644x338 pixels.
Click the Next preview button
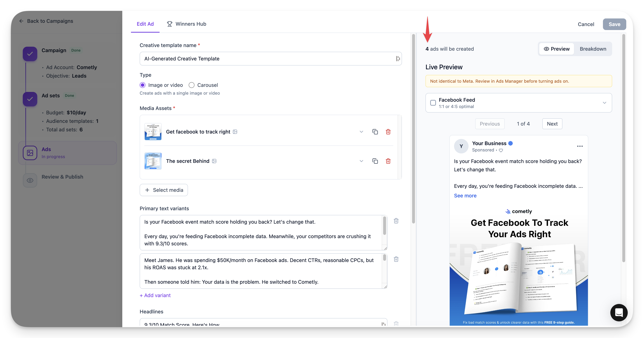552,124
